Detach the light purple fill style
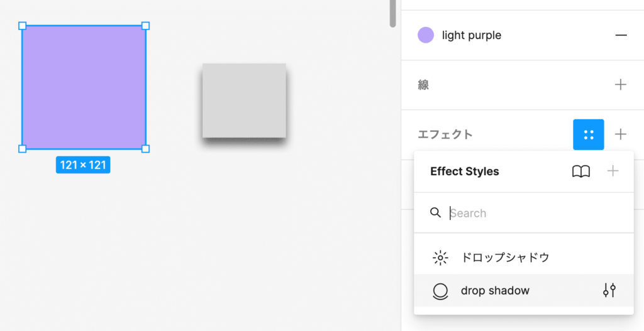The width and height of the screenshot is (644, 331). (x=621, y=35)
